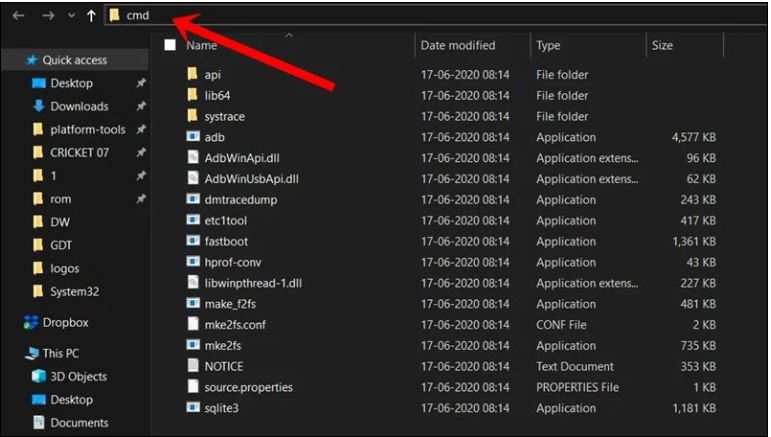Sort by Size column header
This screenshot has width=771, height=437.
click(662, 45)
